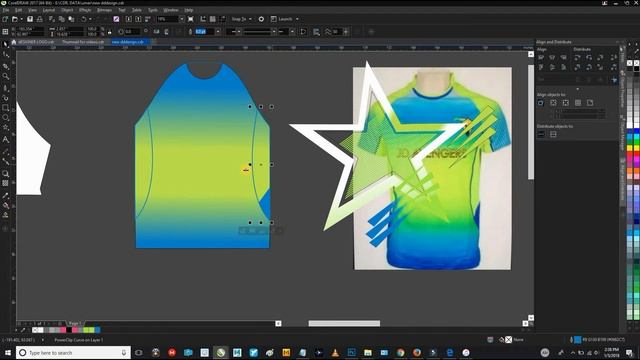Viewport: 640px width, 360px height.
Task: Click the Type here to search box
Action: point(73,353)
